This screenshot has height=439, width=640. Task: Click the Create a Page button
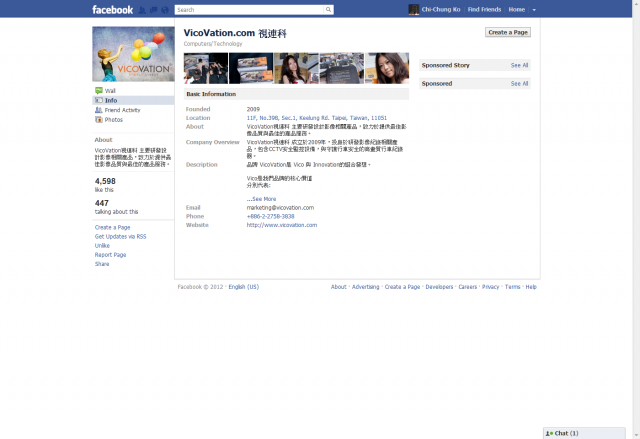click(508, 32)
